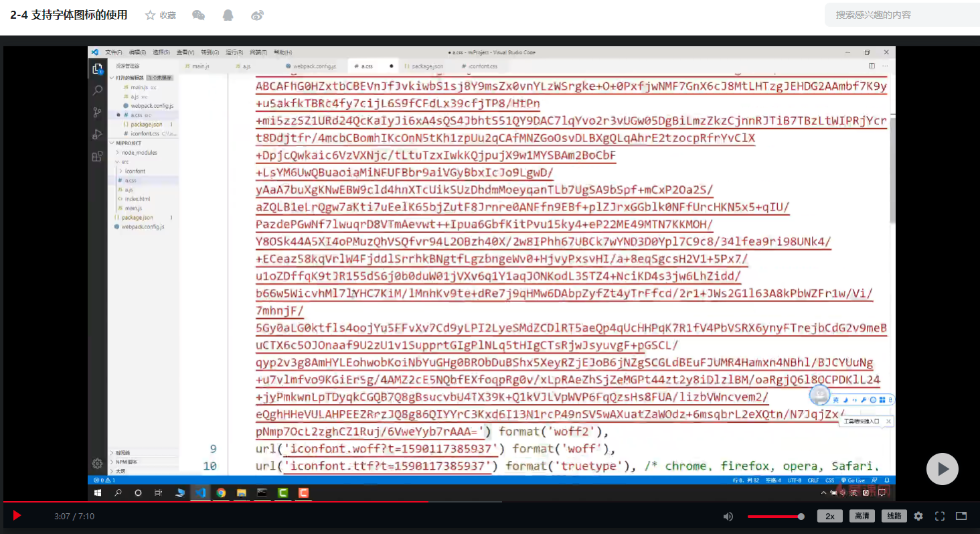
Task: Click Go Live in the status bar
Action: 854,480
